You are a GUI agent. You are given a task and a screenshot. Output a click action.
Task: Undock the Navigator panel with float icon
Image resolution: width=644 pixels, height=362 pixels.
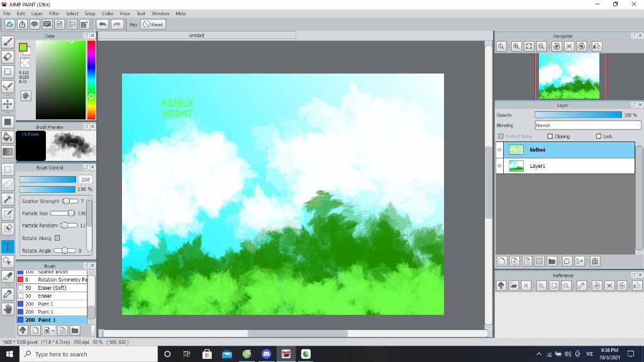(x=634, y=36)
